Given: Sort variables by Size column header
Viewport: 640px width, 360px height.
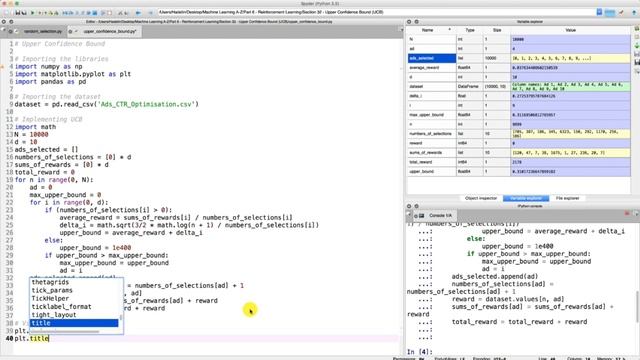Looking at the screenshot, I should point(497,30).
